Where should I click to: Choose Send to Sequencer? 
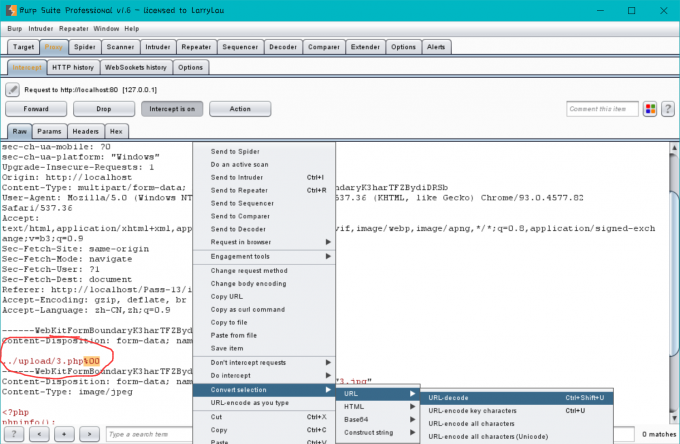(x=264, y=203)
